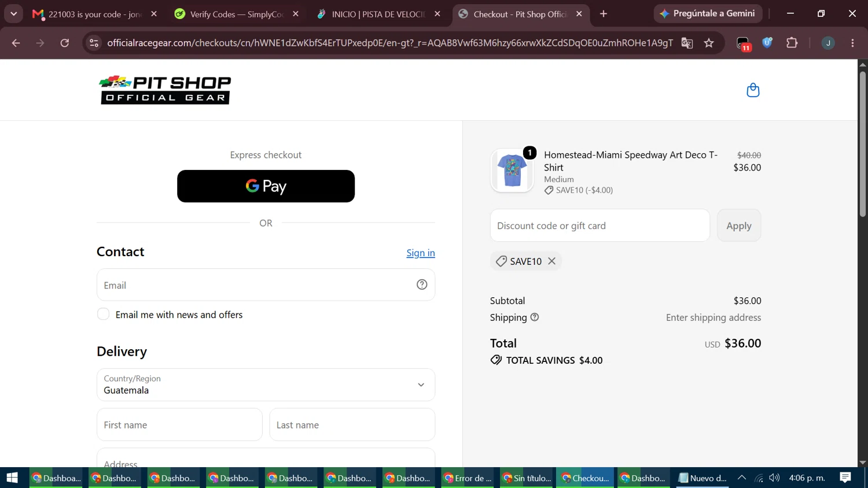Click the T-shirt product thumbnail
The height and width of the screenshot is (488, 868).
pos(512,171)
